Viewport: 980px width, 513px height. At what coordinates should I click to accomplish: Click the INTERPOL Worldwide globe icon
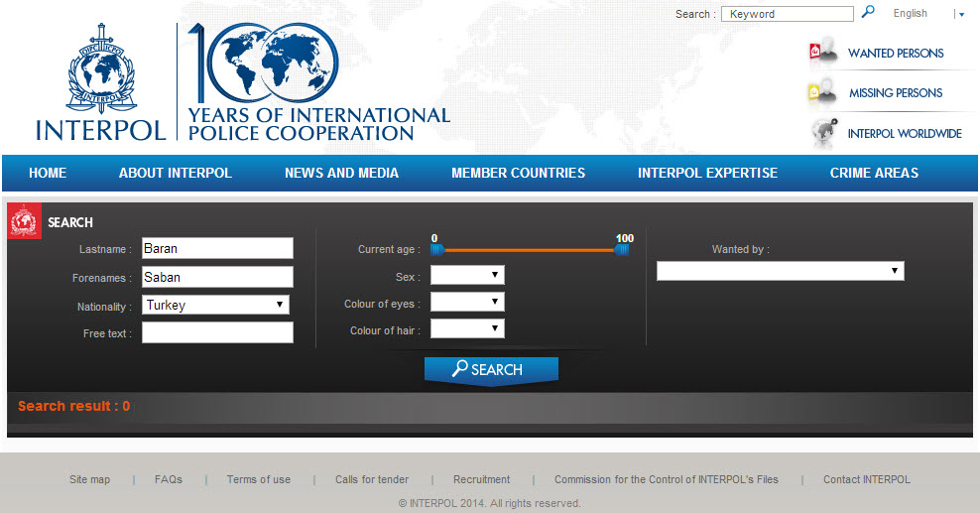pyautogui.click(x=824, y=133)
